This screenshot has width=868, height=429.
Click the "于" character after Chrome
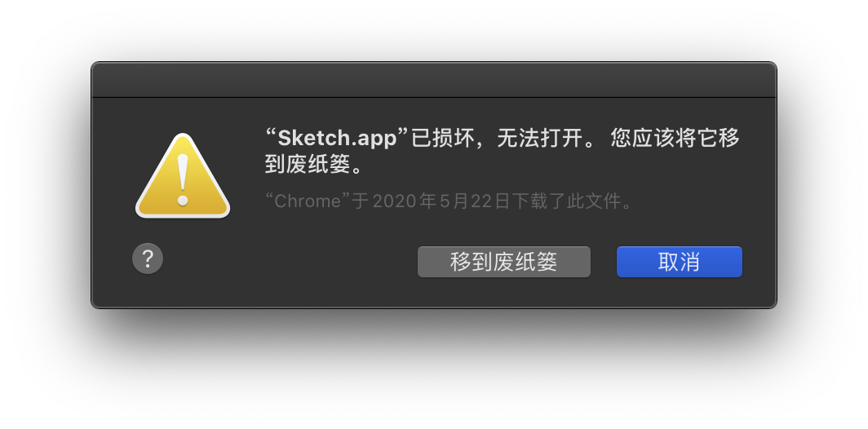pyautogui.click(x=361, y=201)
